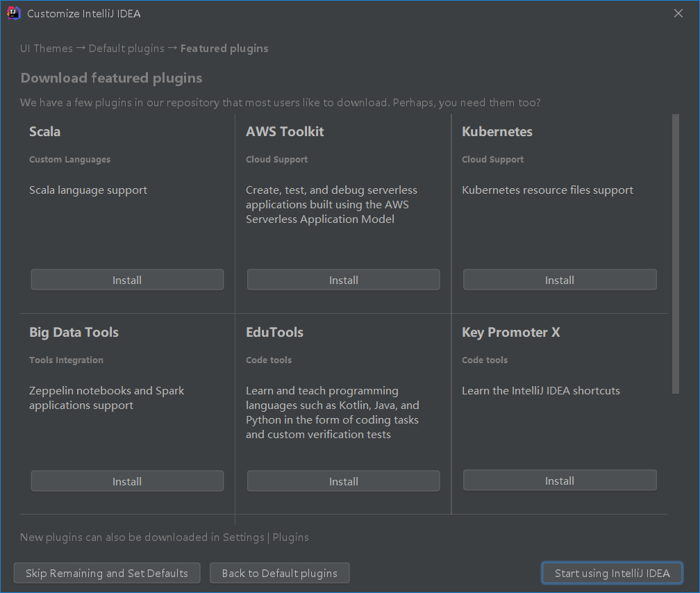Click the Download featured plugins heading
The image size is (700, 593).
tap(111, 78)
